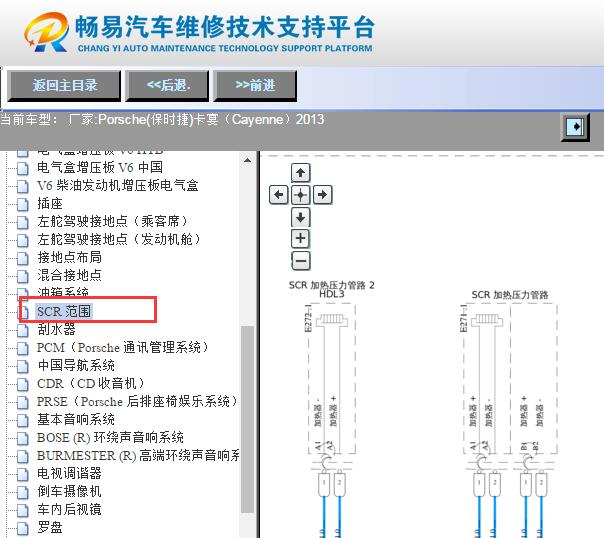
Task: Open PCM（Porsche 通讯管理系统）
Action: [x=122, y=348]
